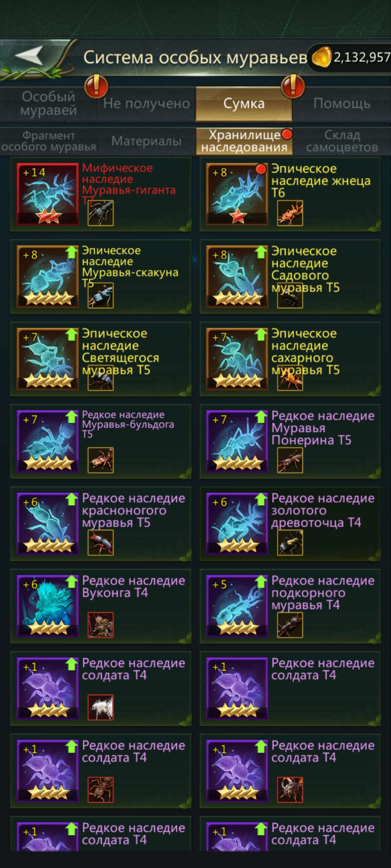Screen dimensions: 391x868
Task: Tap the green upgrade arrow on Садового муравья
Action: tap(261, 252)
